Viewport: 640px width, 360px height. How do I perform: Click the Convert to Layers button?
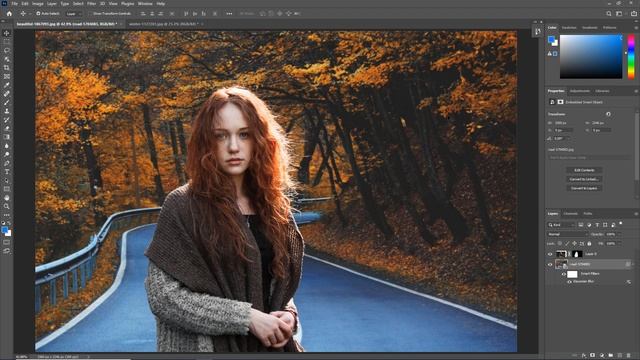point(584,188)
